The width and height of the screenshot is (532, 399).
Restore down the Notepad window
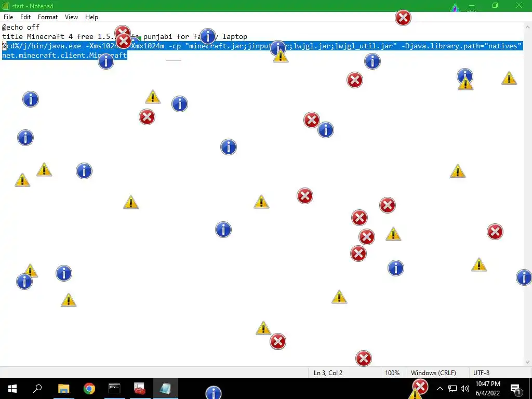(495, 5)
